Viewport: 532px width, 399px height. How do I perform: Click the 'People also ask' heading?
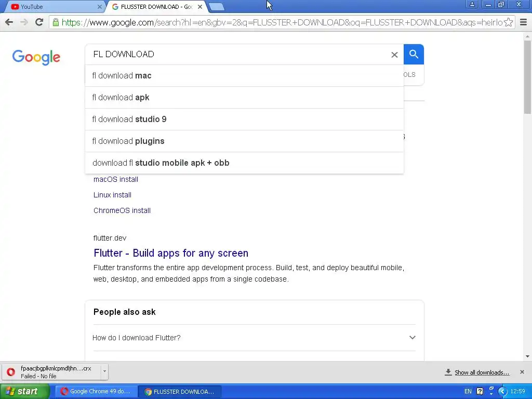[x=124, y=312]
